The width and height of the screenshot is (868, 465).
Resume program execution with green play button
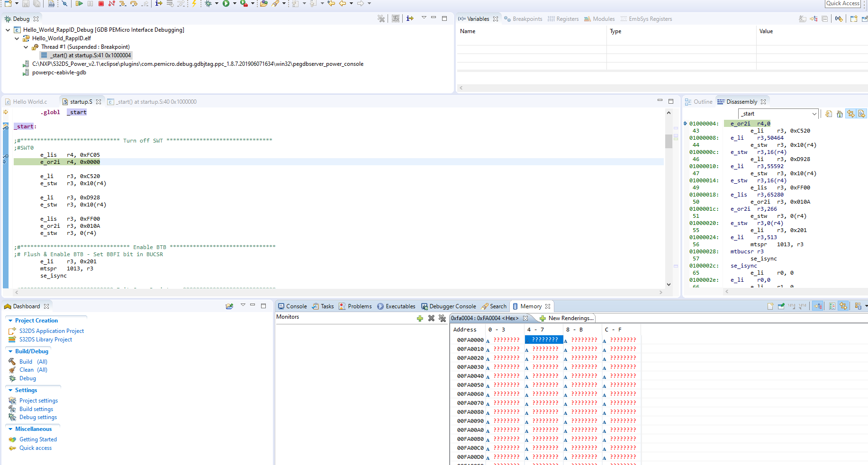tap(80, 4)
